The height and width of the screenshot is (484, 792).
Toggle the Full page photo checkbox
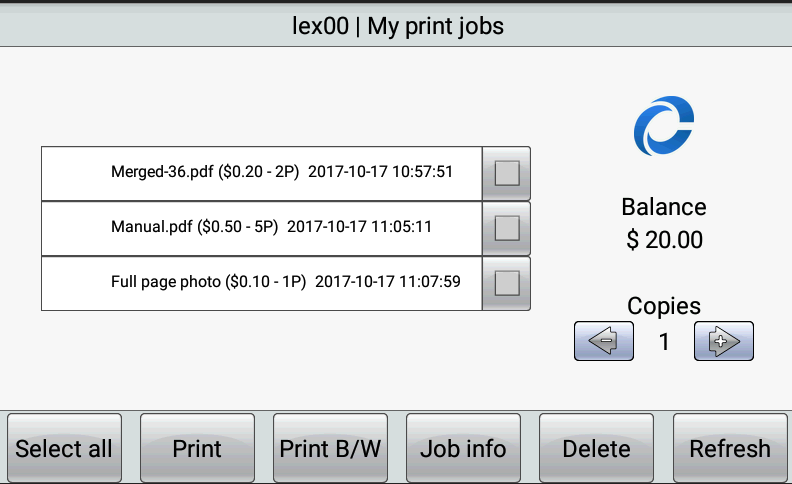[507, 283]
